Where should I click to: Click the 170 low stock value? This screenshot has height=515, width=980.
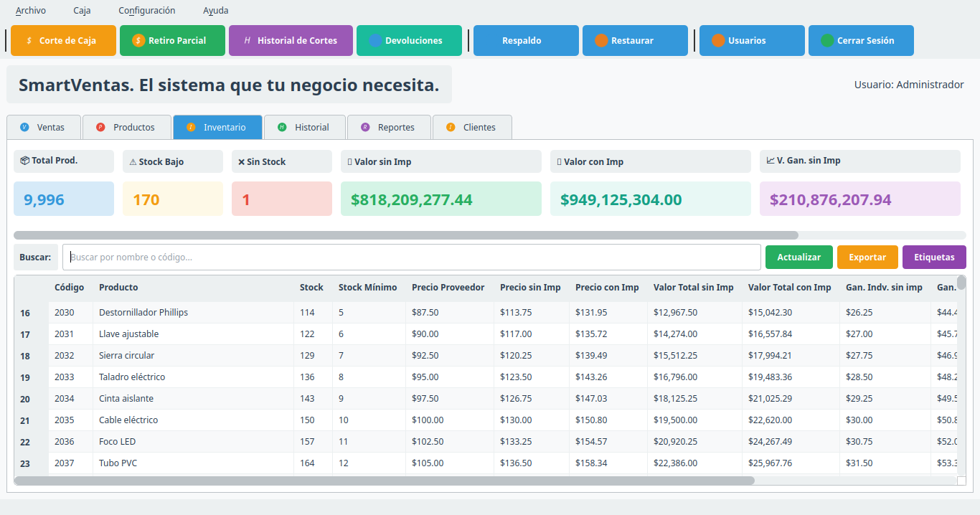tap(173, 199)
